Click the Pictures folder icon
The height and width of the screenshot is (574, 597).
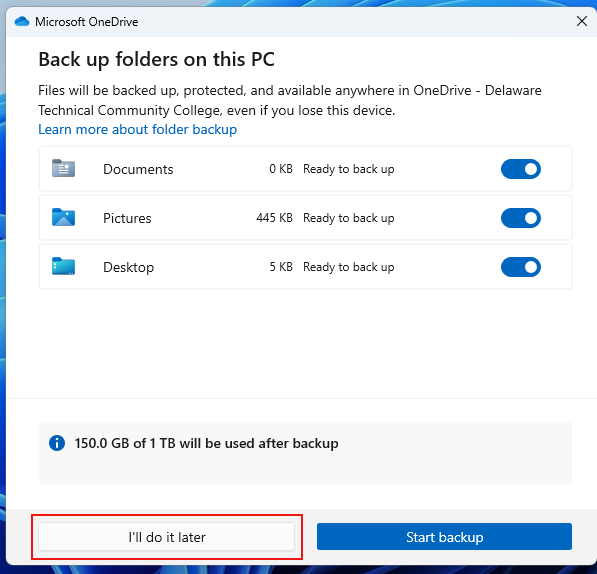pos(63,217)
